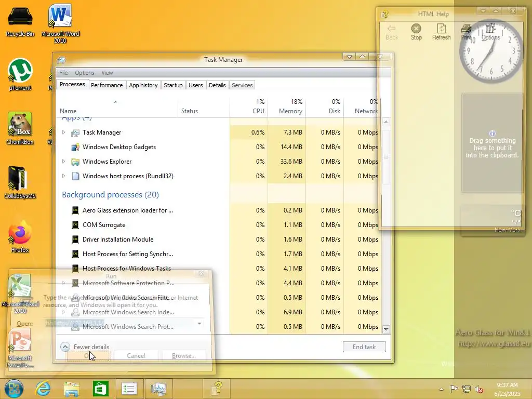Click Browse... in the Run dialog
The image size is (532, 399).
tap(184, 355)
